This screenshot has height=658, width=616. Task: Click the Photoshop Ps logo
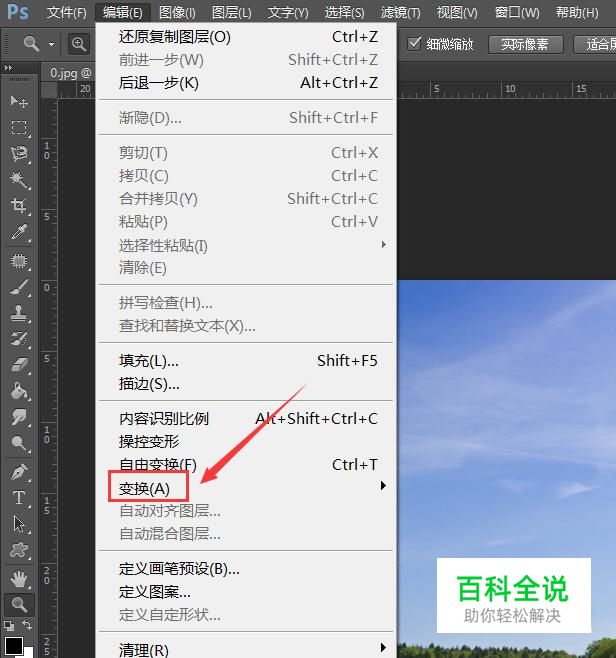click(x=18, y=12)
